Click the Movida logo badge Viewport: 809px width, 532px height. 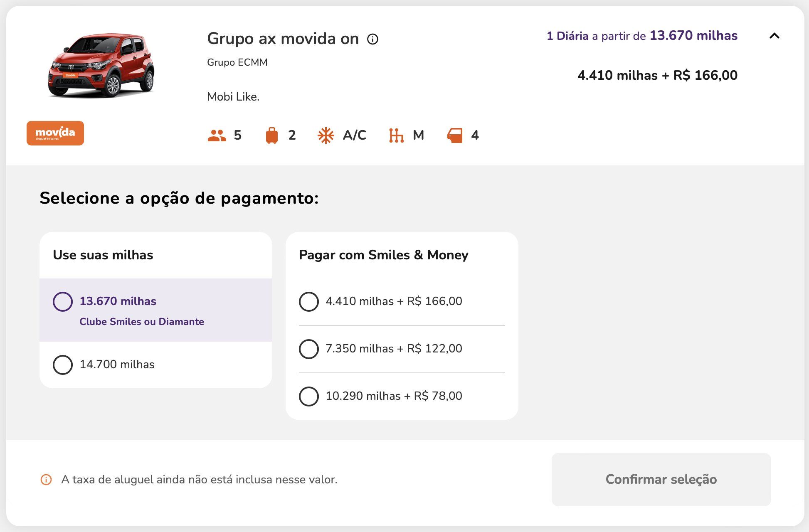[x=55, y=133]
